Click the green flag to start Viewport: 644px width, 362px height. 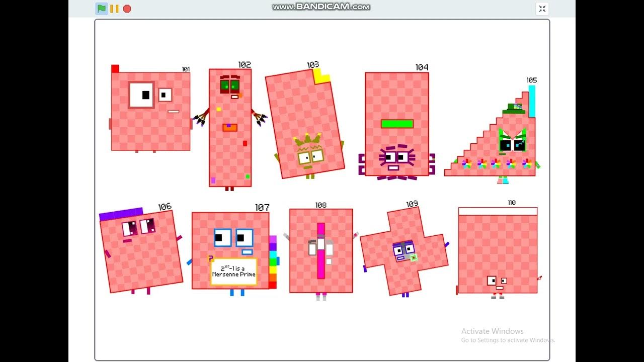point(102,9)
